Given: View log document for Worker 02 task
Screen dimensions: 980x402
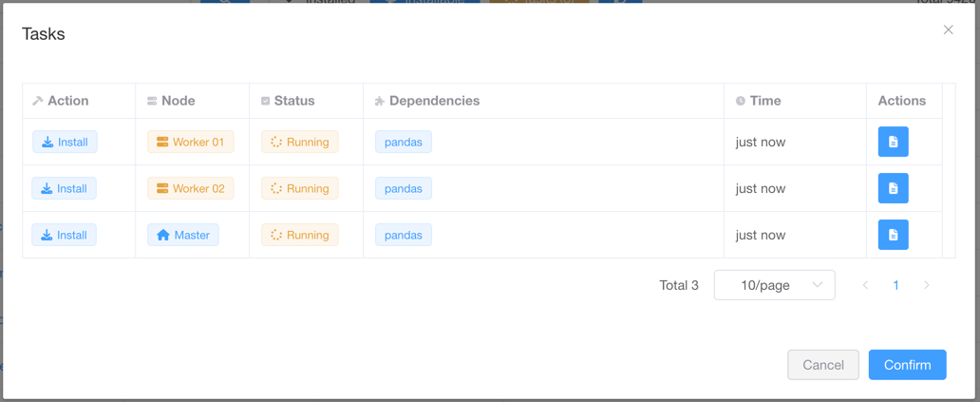Looking at the screenshot, I should pos(894,188).
